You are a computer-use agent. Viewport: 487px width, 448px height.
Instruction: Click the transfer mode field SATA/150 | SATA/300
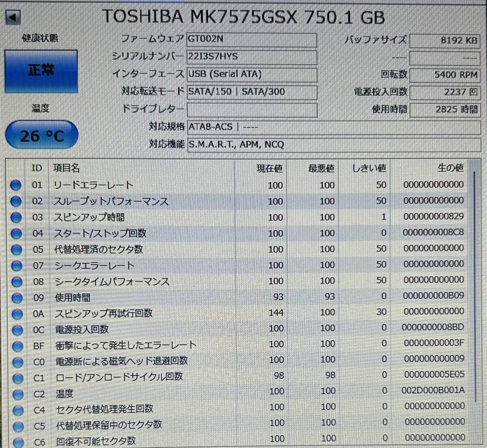252,92
